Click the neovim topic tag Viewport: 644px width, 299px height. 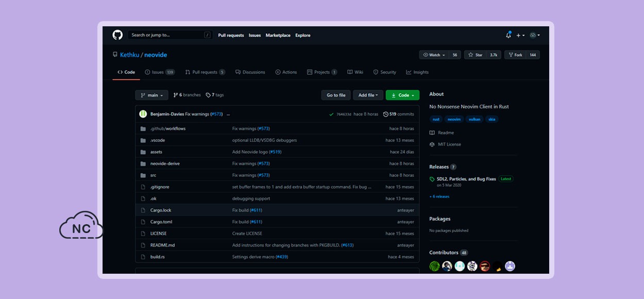[x=454, y=119]
